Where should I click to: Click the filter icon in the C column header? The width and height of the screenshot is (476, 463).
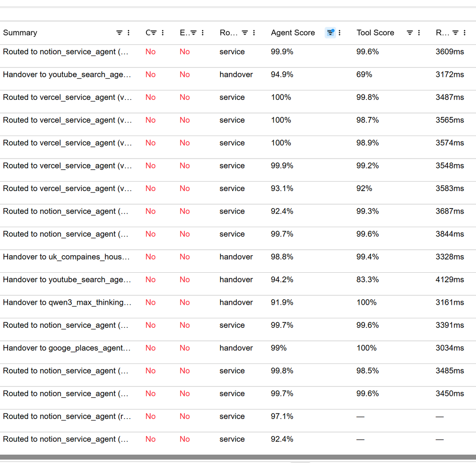[x=154, y=33]
